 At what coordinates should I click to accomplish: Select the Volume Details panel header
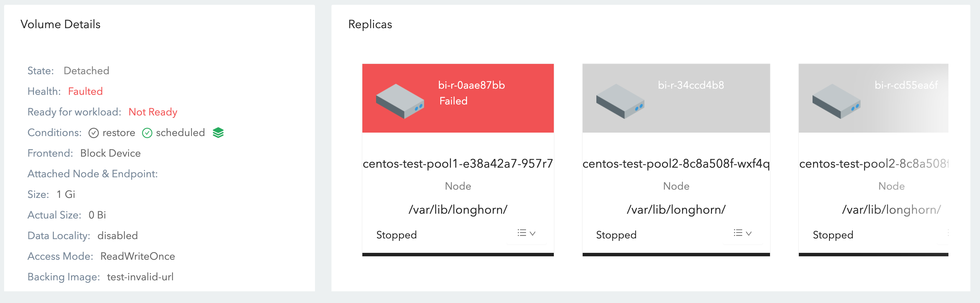(61, 24)
